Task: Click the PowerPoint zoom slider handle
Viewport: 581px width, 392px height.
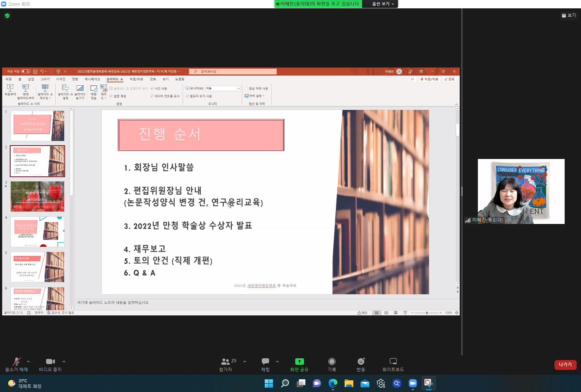Action: coord(427,313)
